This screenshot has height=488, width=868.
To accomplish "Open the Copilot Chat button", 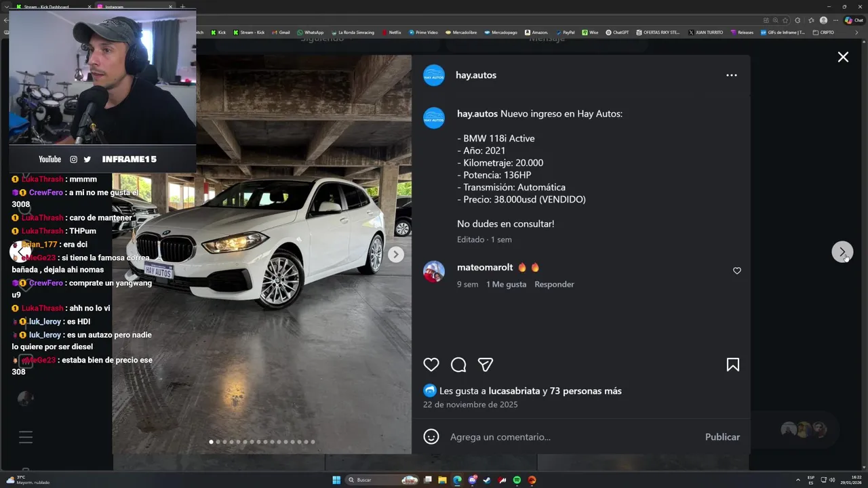I will [853, 20].
